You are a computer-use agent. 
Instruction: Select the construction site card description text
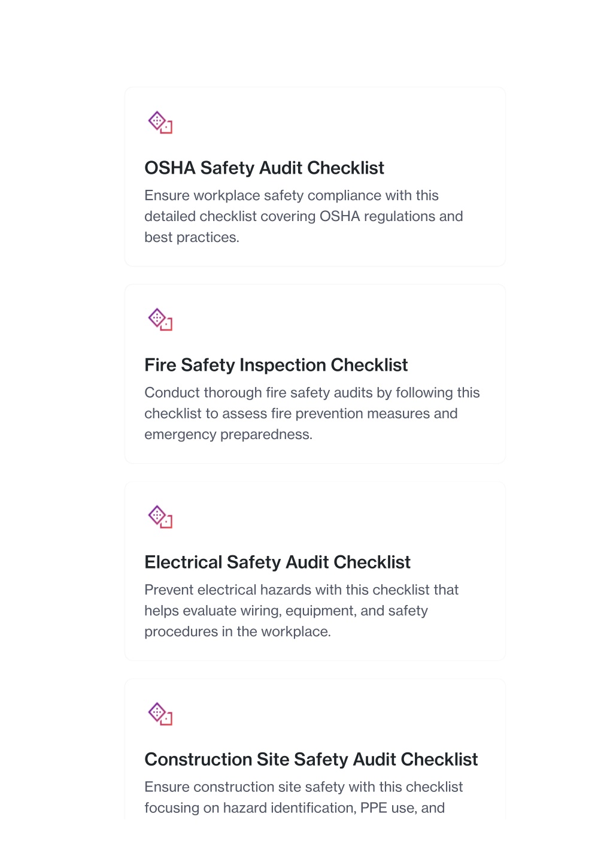pos(304,797)
